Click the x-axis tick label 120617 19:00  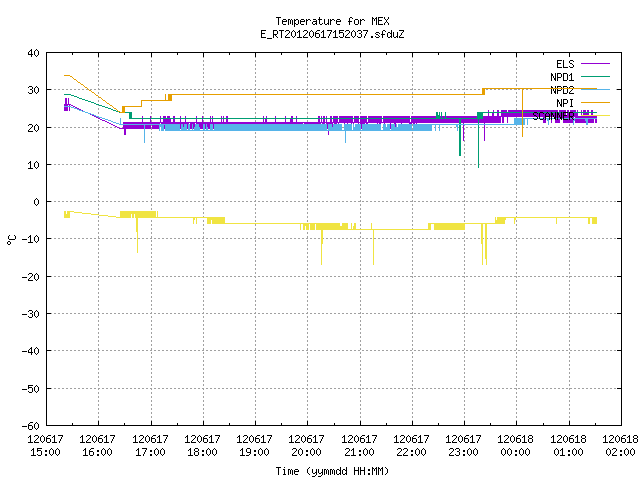click(255, 446)
